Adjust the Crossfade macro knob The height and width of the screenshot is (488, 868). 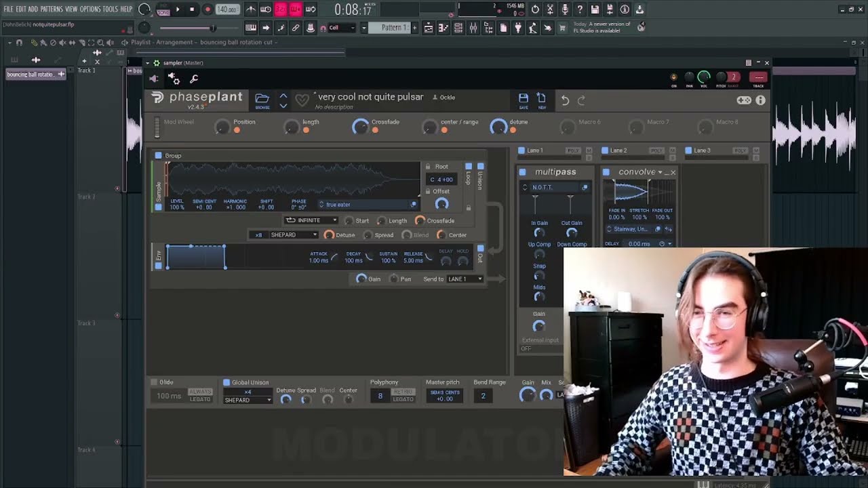[x=360, y=127]
